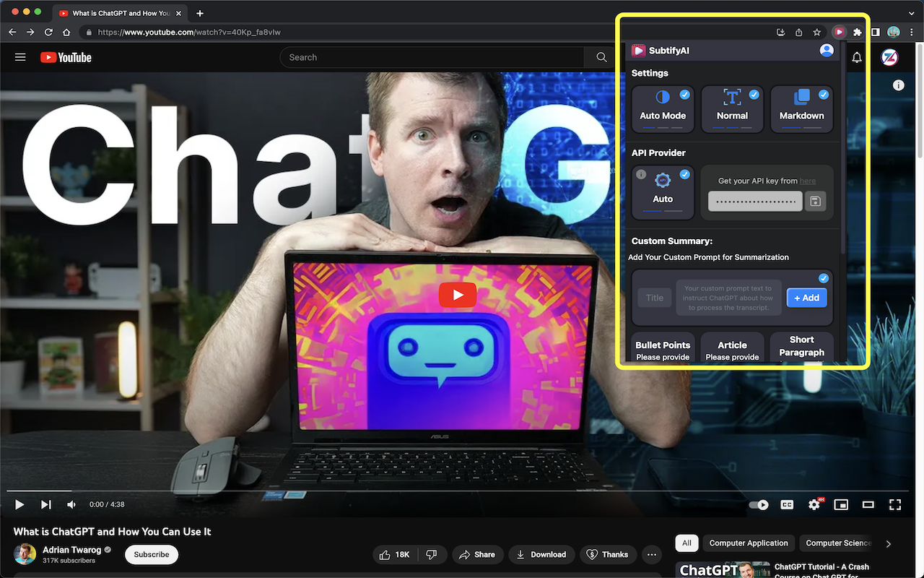This screenshot has width=924, height=578.
Task: Click the YouTube search field
Action: click(432, 57)
